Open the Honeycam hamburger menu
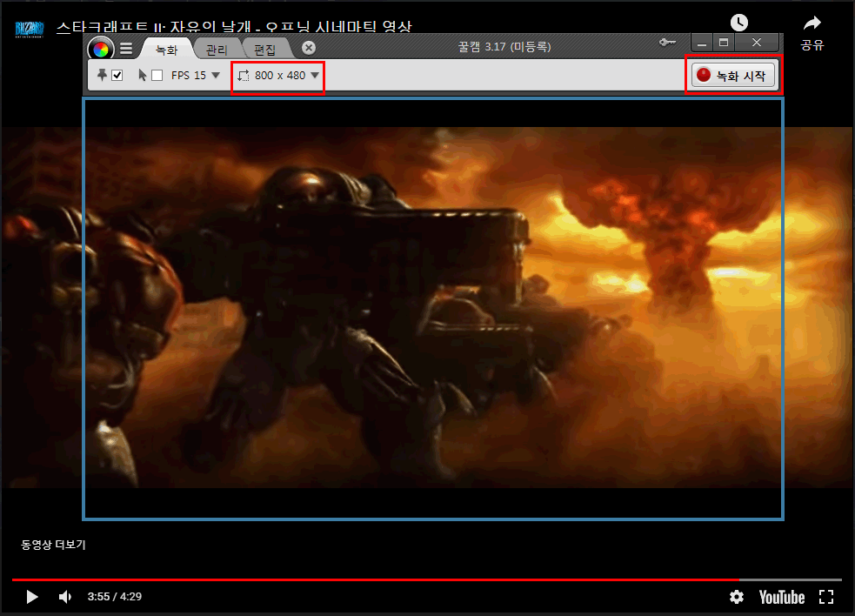 click(126, 49)
